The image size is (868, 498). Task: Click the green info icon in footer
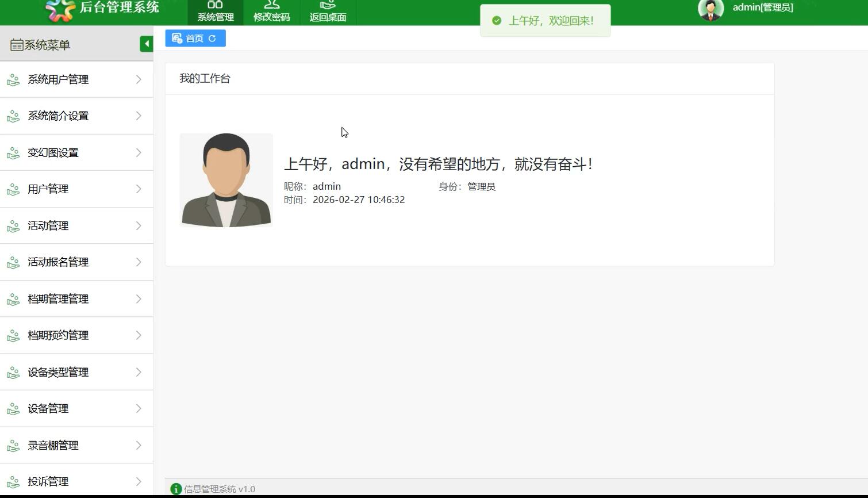click(x=176, y=489)
